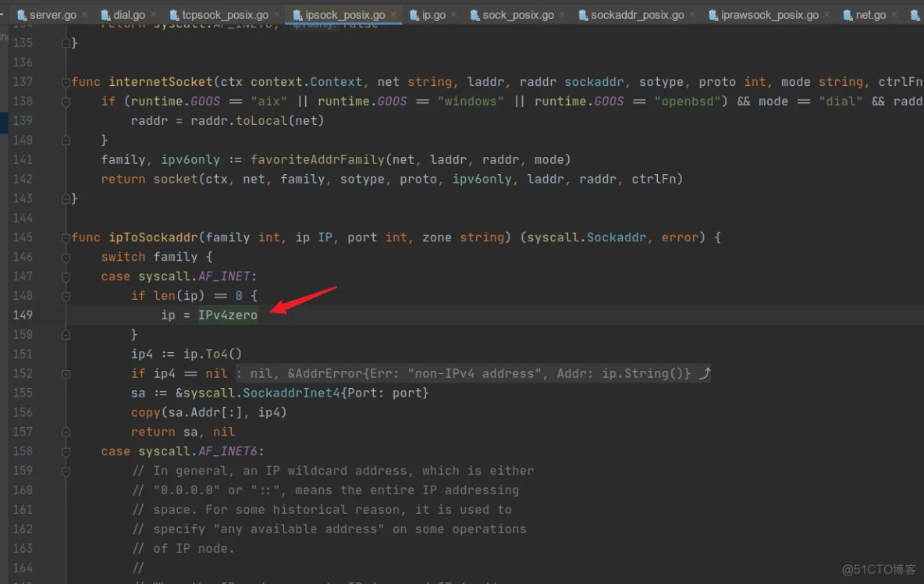Click the "return sa, nil" statement on line 157
The image size is (924, 584).
click(183, 432)
